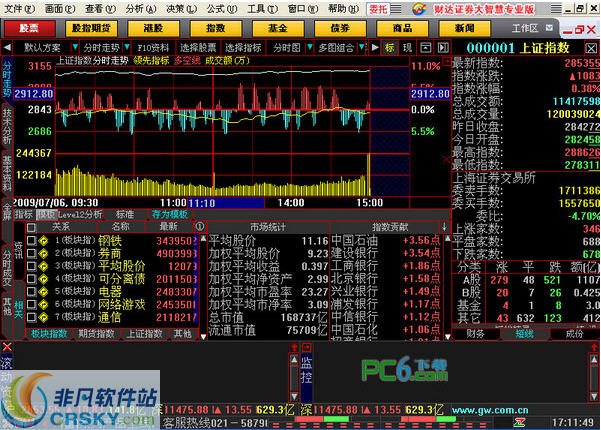
Task: Check the checkbox for the 网络游戏 row
Action: [x=31, y=304]
